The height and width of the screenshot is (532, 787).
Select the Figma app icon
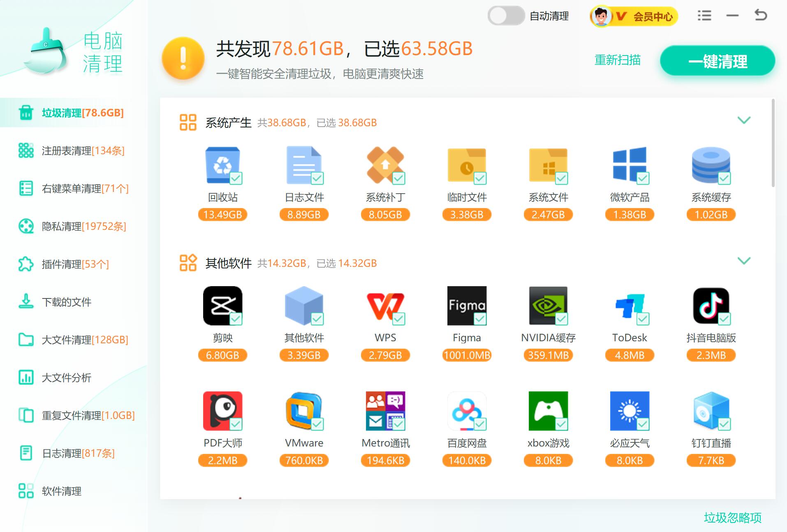467,305
